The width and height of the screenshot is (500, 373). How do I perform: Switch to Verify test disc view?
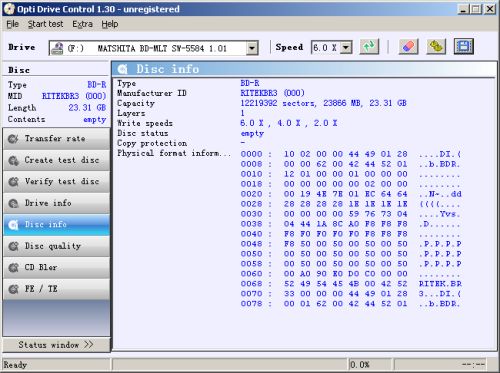pos(56,182)
